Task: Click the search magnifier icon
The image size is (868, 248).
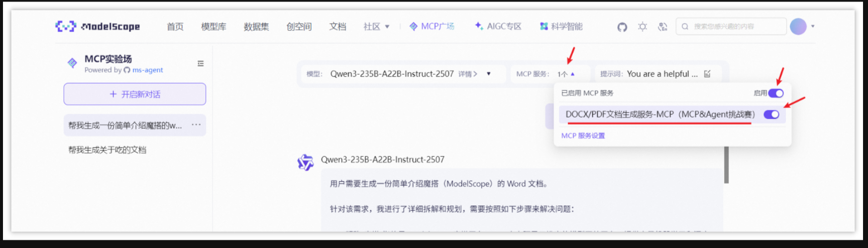Action: coord(685,26)
